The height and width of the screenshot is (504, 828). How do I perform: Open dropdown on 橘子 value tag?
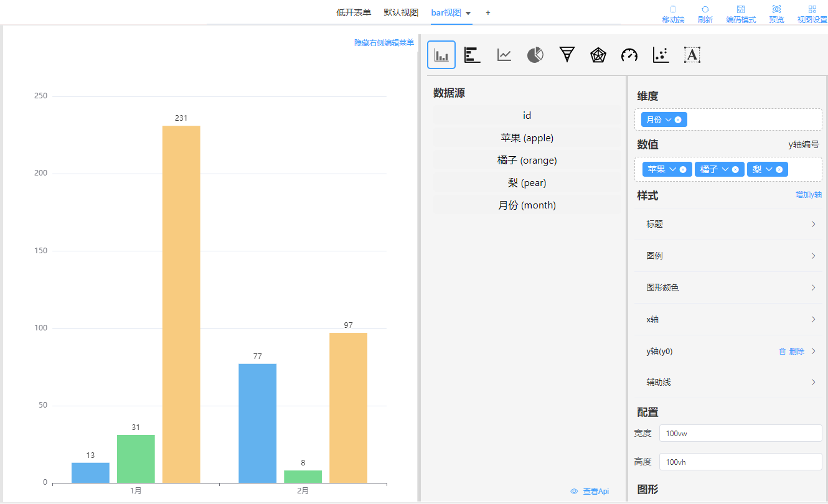(725, 169)
